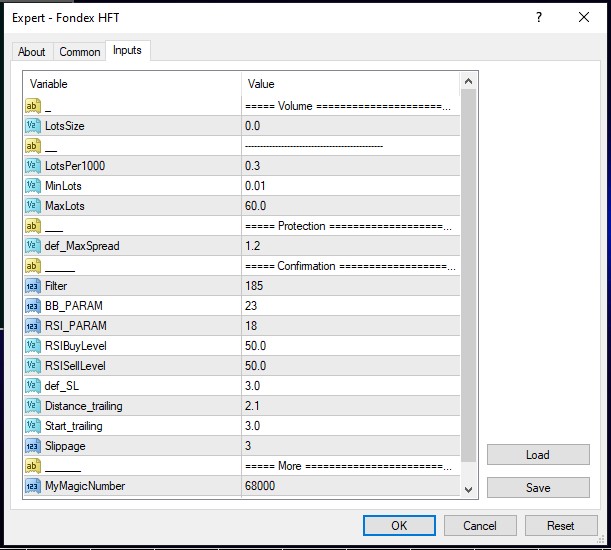
Task: Click the Slippage variable name
Action: pyautogui.click(x=65, y=446)
